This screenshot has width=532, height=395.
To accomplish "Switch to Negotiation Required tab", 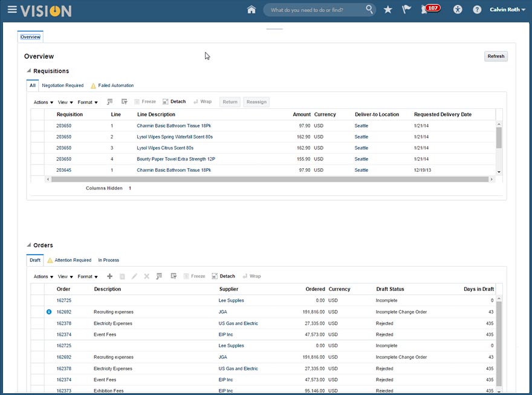I will pos(63,85).
